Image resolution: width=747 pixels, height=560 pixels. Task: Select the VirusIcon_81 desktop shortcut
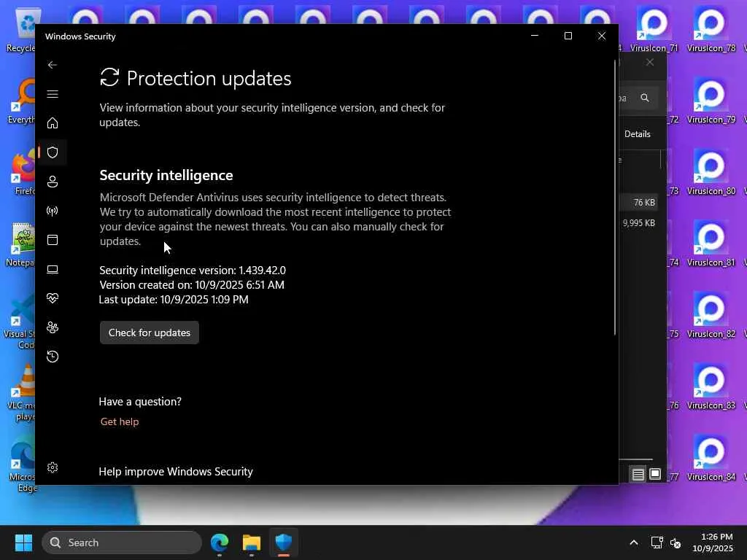point(711,244)
